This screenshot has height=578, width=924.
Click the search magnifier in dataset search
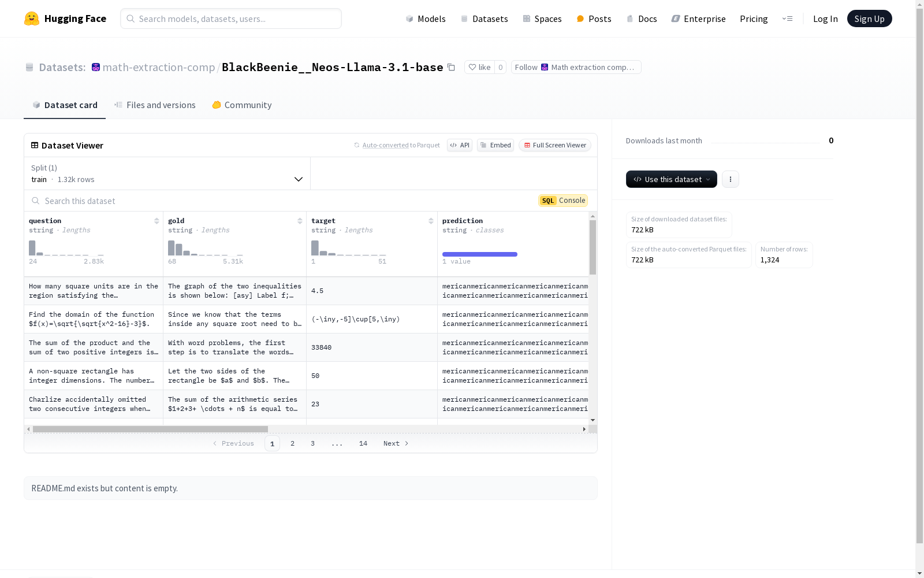coord(36,201)
